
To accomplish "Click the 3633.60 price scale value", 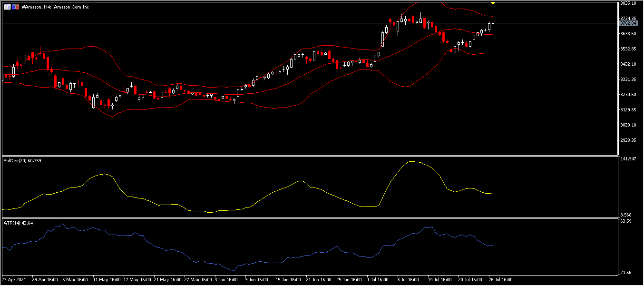I will point(628,33).
